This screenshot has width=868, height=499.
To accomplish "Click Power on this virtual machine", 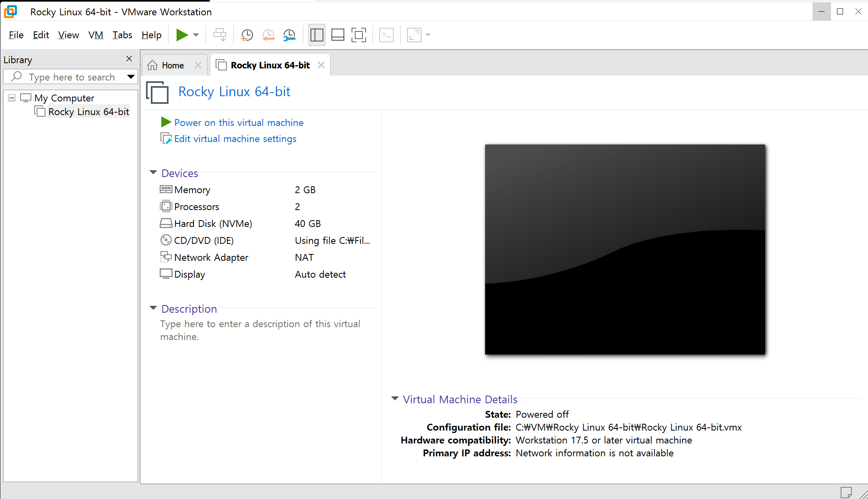I will [239, 123].
